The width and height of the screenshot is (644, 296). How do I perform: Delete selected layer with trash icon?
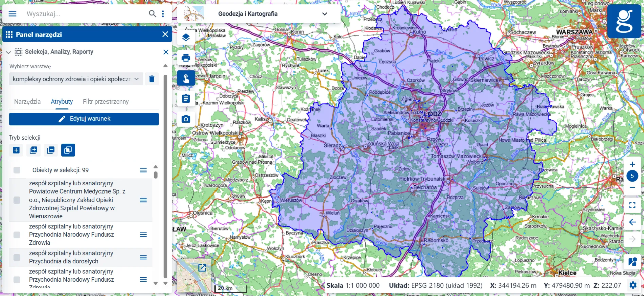click(151, 79)
